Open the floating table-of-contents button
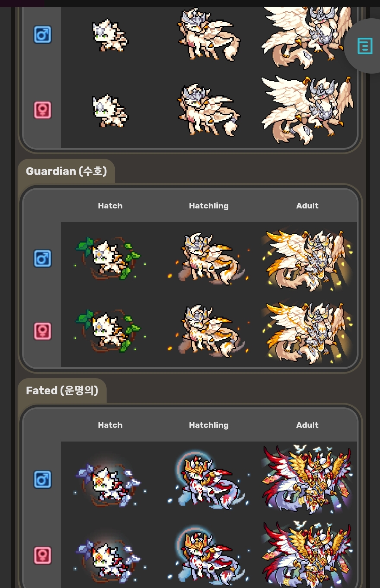The height and width of the screenshot is (588, 380). pyautogui.click(x=365, y=46)
